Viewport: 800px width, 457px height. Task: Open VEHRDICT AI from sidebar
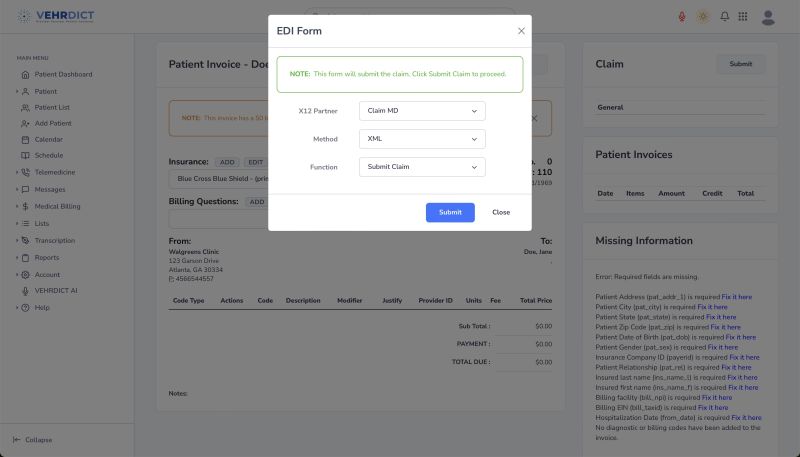pyautogui.click(x=55, y=290)
